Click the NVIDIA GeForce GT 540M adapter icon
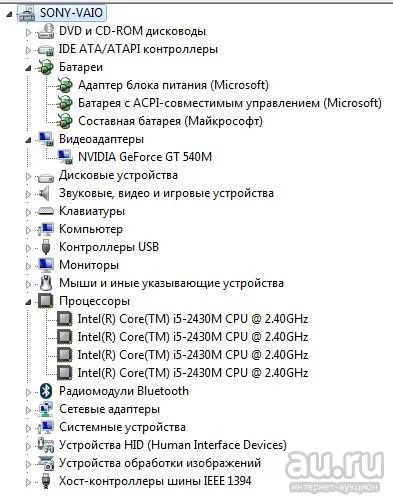This screenshot has height=498, width=393. tap(65, 157)
